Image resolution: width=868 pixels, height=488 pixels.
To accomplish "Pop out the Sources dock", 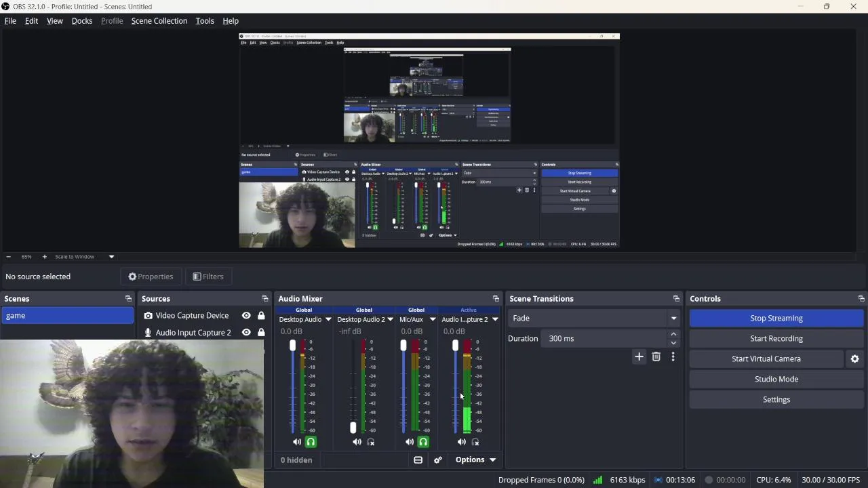I will coord(265,299).
